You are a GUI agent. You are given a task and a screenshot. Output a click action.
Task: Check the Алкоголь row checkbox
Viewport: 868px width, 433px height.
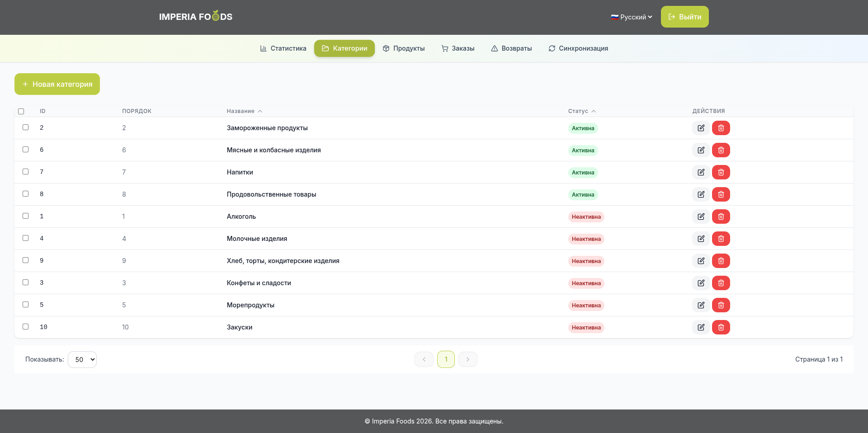(26, 216)
